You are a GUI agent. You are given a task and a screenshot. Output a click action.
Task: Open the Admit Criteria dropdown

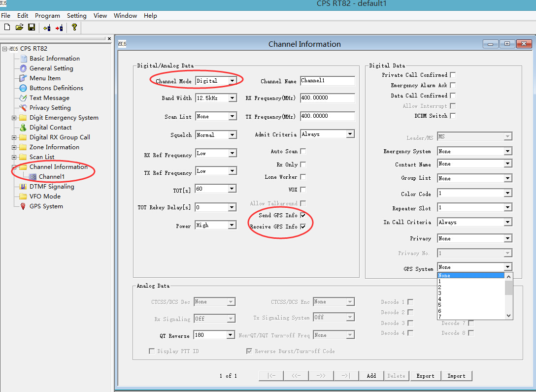coord(350,134)
